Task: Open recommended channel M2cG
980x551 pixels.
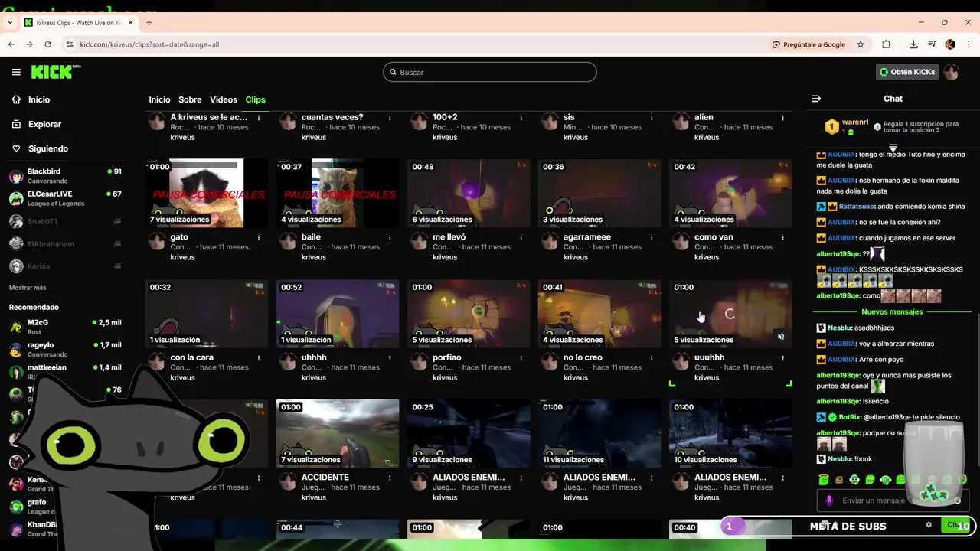Action: pos(65,327)
